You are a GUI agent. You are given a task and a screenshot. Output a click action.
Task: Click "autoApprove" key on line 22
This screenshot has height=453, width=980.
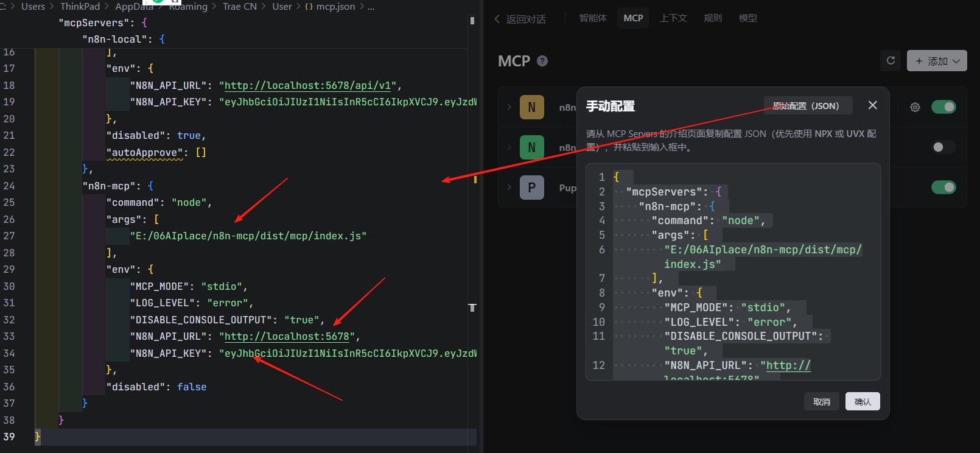click(x=144, y=152)
